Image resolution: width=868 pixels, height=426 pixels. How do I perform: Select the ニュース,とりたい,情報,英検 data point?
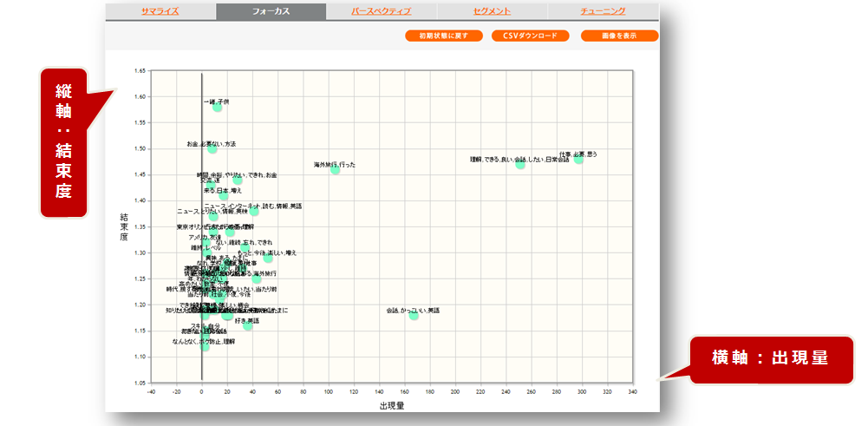[213, 217]
